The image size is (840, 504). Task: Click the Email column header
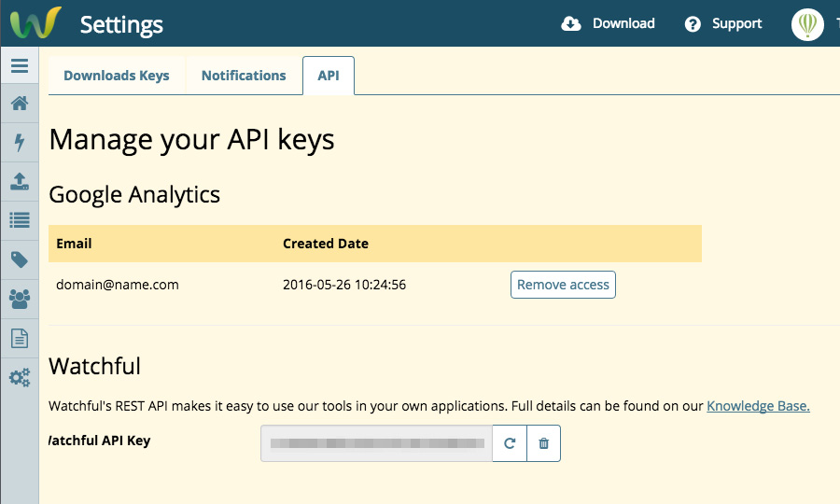[74, 244]
